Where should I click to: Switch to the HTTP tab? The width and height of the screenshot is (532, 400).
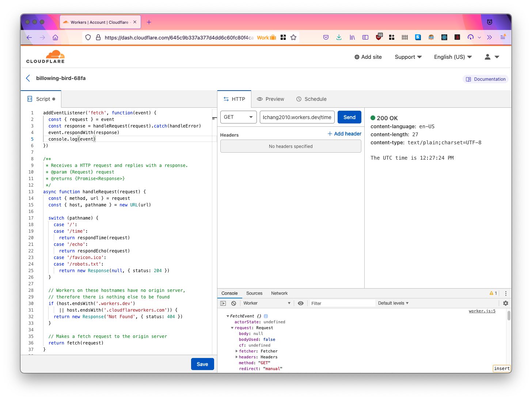coord(234,99)
